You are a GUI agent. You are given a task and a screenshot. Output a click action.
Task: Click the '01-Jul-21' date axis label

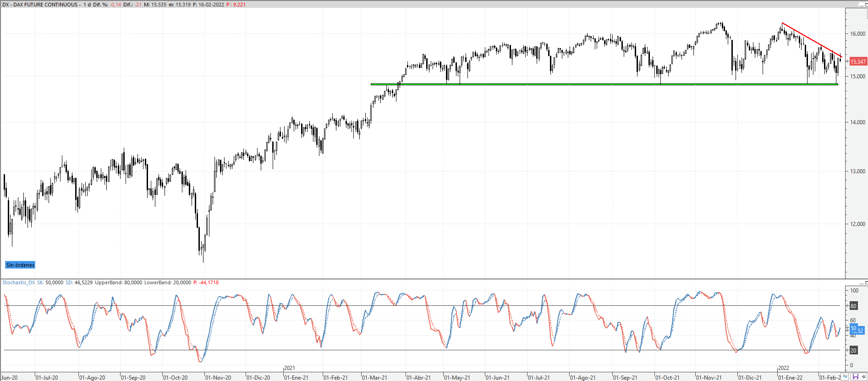[539, 378]
